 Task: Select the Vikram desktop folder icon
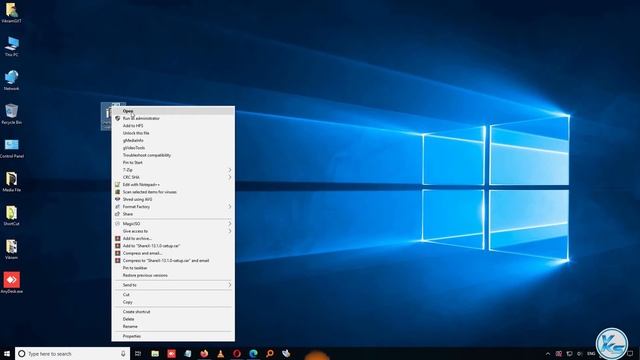point(11,249)
